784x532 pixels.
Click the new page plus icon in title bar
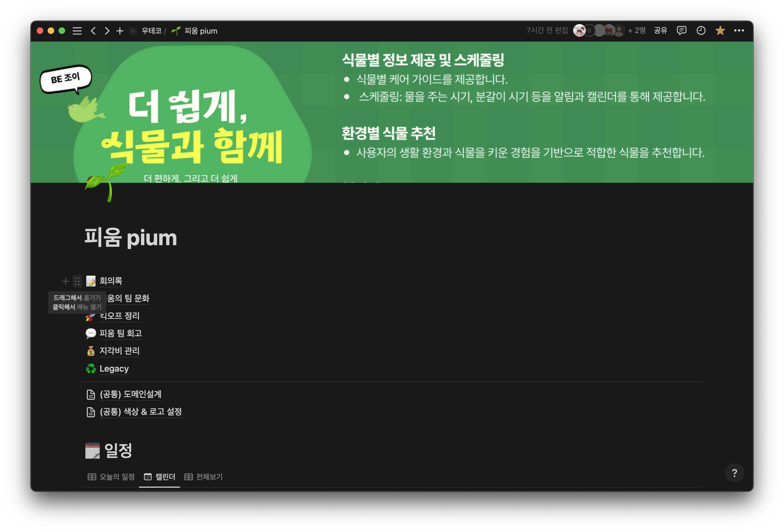point(120,31)
